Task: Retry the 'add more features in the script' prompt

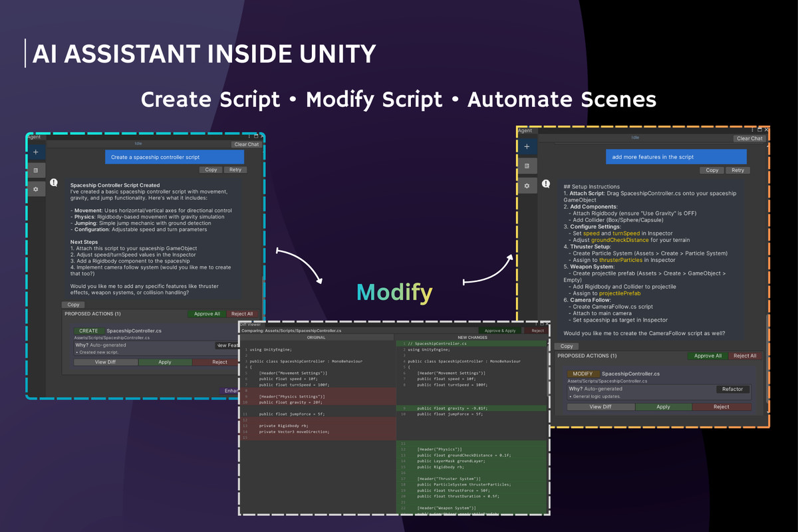Action: (x=737, y=170)
